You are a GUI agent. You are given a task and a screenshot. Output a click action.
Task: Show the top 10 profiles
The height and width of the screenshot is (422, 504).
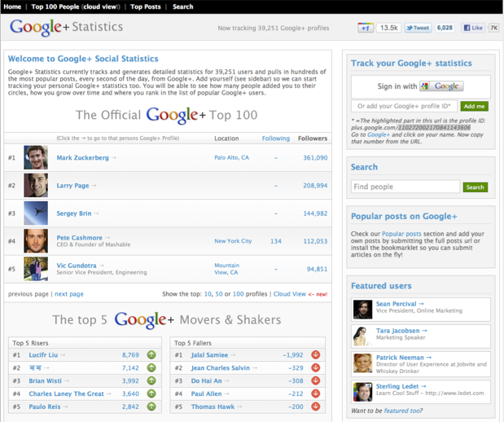coord(208,294)
